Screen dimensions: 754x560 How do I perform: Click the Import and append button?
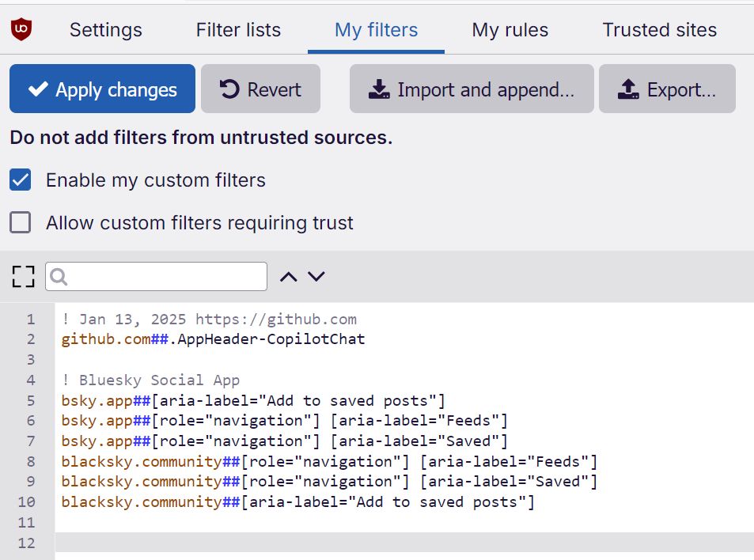click(471, 89)
